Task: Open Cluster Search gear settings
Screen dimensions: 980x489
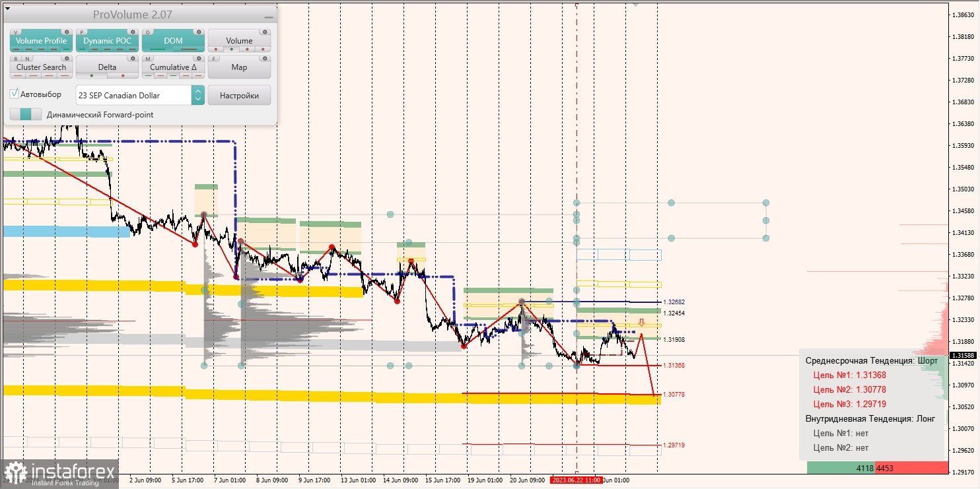Action: tap(66, 58)
